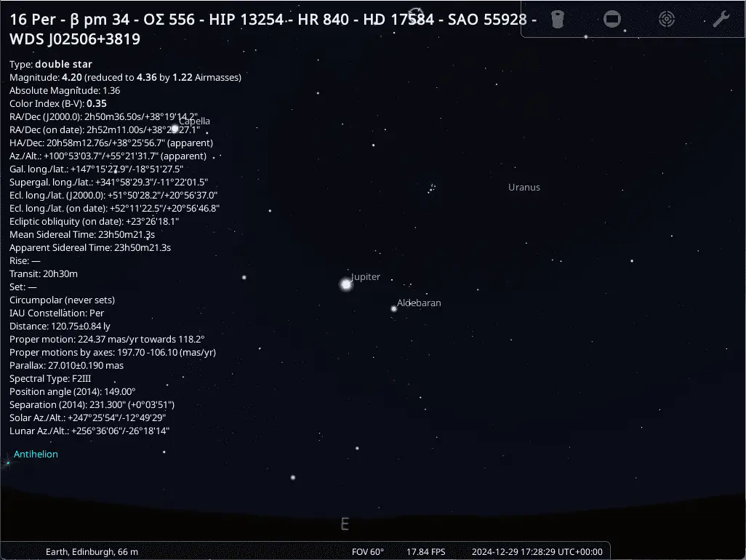
Task: Toggle the Telrad sight target icon
Action: point(667,20)
